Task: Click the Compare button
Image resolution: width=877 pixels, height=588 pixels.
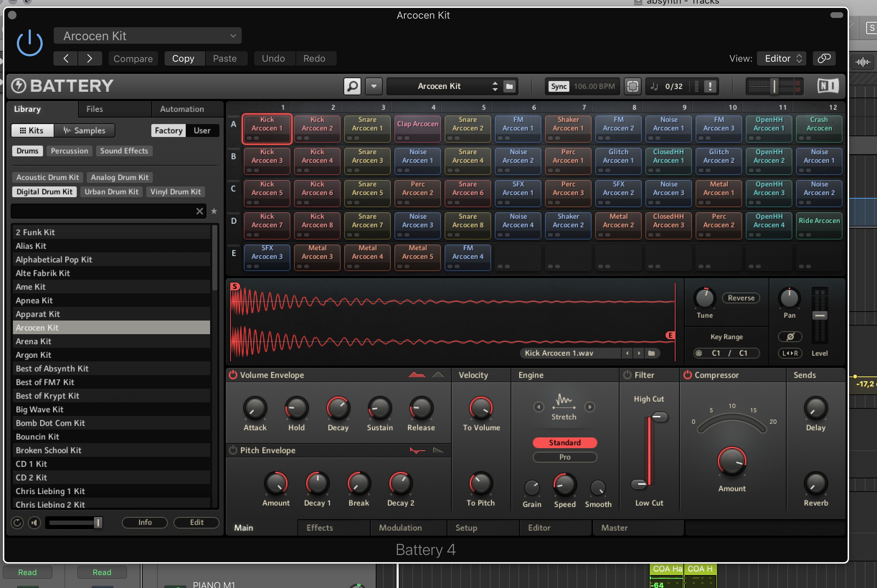Action: (133, 58)
